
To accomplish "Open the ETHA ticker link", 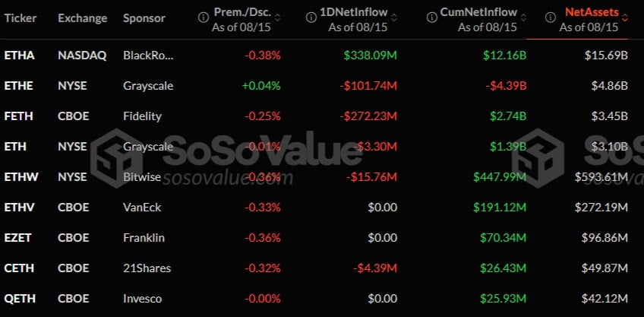I will click(x=19, y=55).
